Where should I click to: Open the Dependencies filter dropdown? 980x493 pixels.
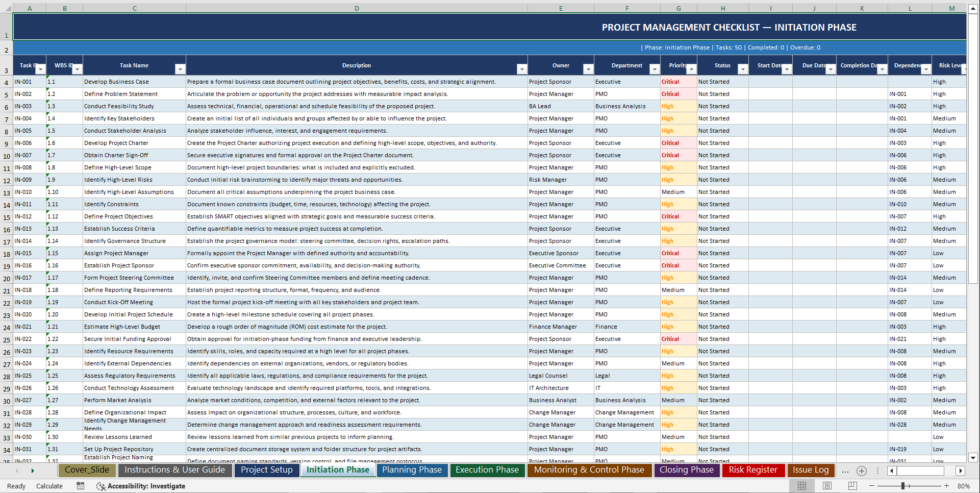(926, 69)
